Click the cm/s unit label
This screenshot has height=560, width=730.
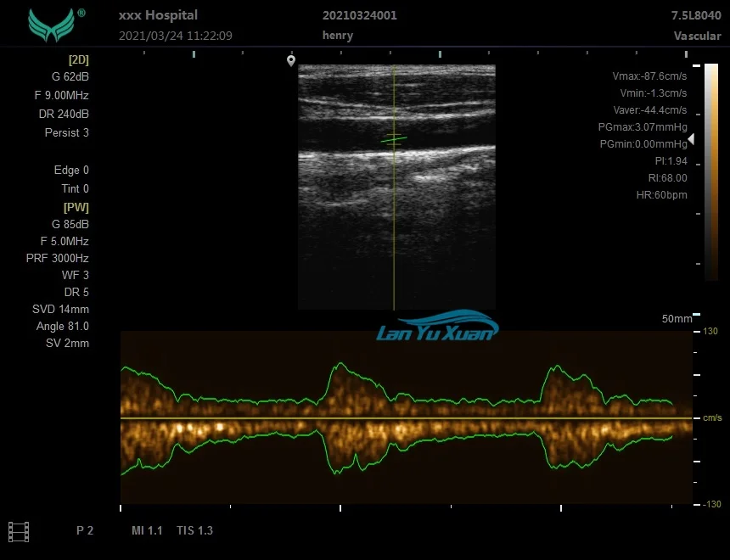click(x=712, y=418)
